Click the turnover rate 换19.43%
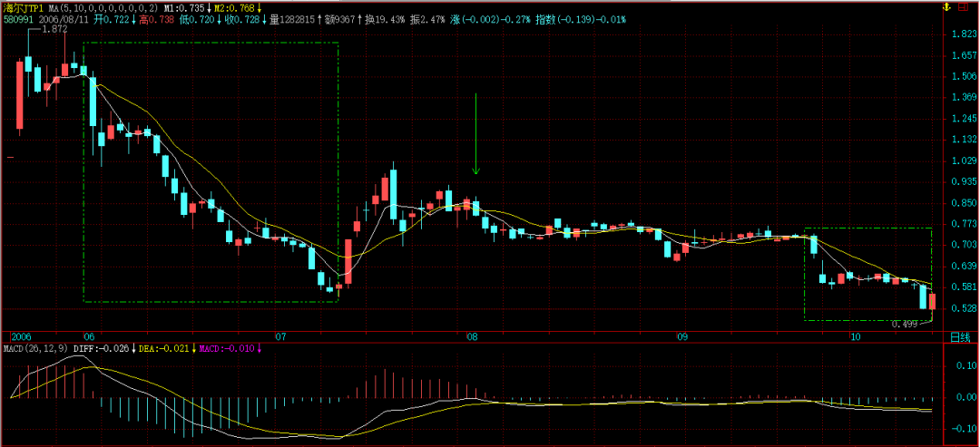980x447 pixels. pyautogui.click(x=385, y=19)
